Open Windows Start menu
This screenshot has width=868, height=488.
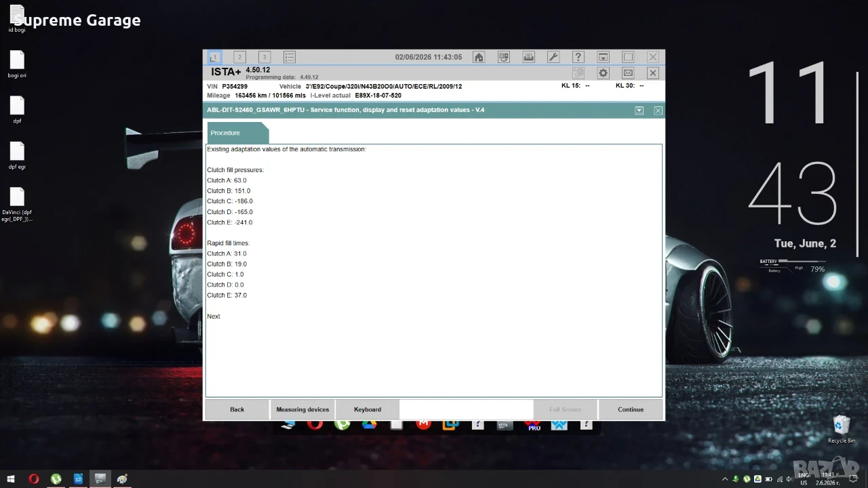coord(12,479)
